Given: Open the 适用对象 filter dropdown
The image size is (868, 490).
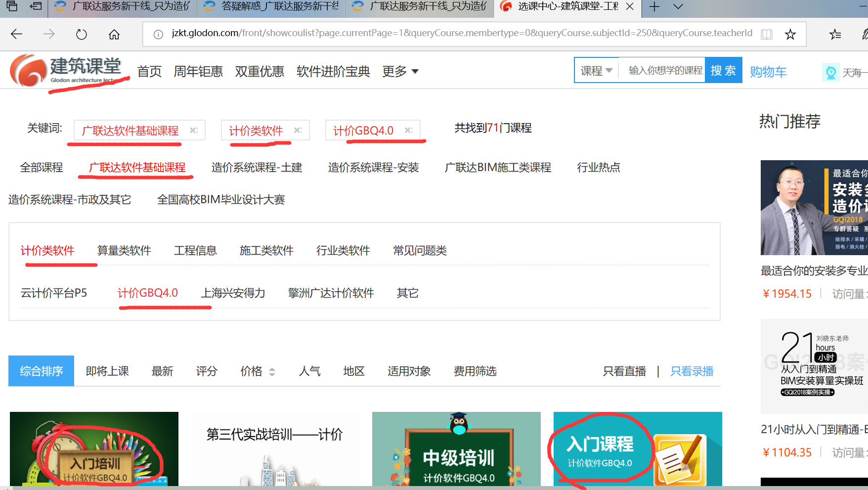Looking at the screenshot, I should click(x=409, y=371).
